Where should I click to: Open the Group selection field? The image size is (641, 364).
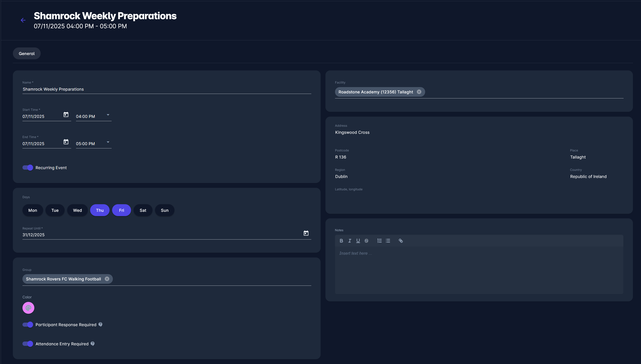202,279
